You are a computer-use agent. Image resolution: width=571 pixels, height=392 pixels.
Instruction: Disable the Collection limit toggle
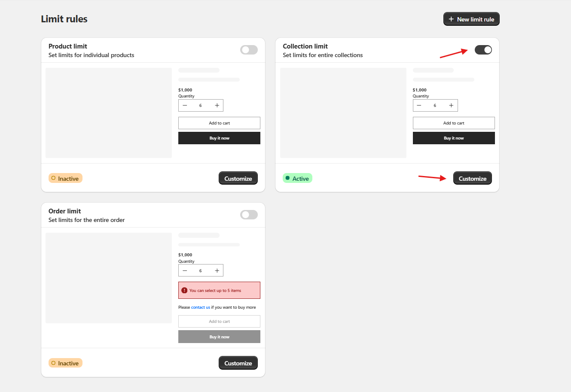point(483,50)
